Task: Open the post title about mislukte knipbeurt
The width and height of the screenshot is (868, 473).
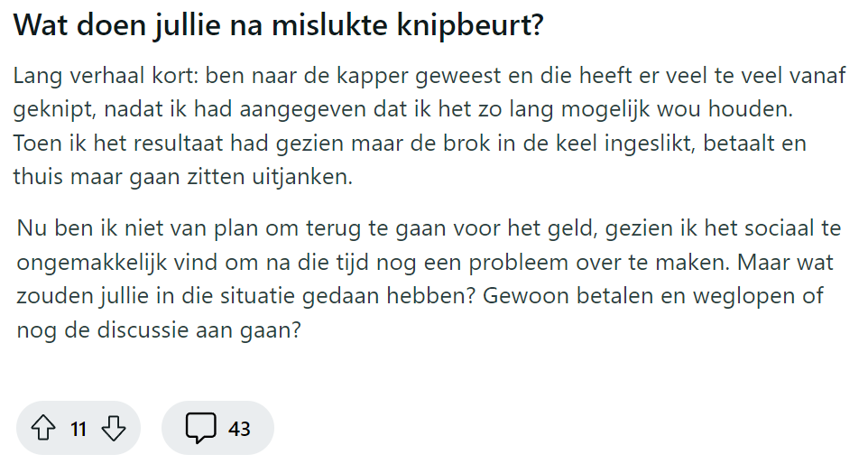Action: coord(278,26)
